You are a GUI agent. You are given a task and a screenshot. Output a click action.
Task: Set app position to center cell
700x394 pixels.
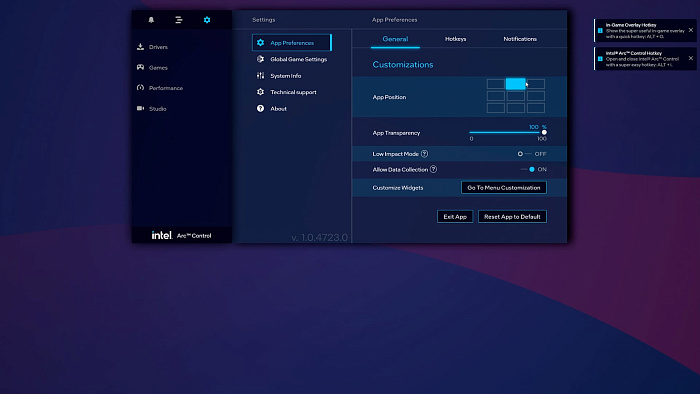click(x=516, y=95)
